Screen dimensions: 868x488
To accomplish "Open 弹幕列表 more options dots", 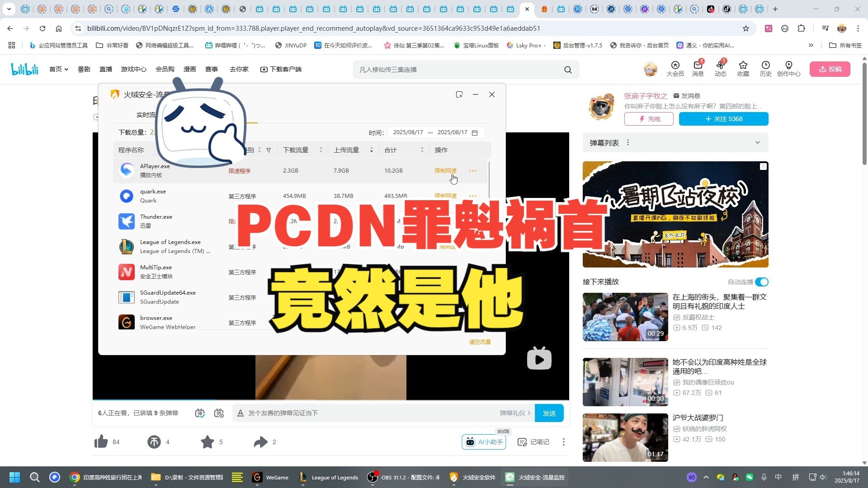I will (x=627, y=143).
